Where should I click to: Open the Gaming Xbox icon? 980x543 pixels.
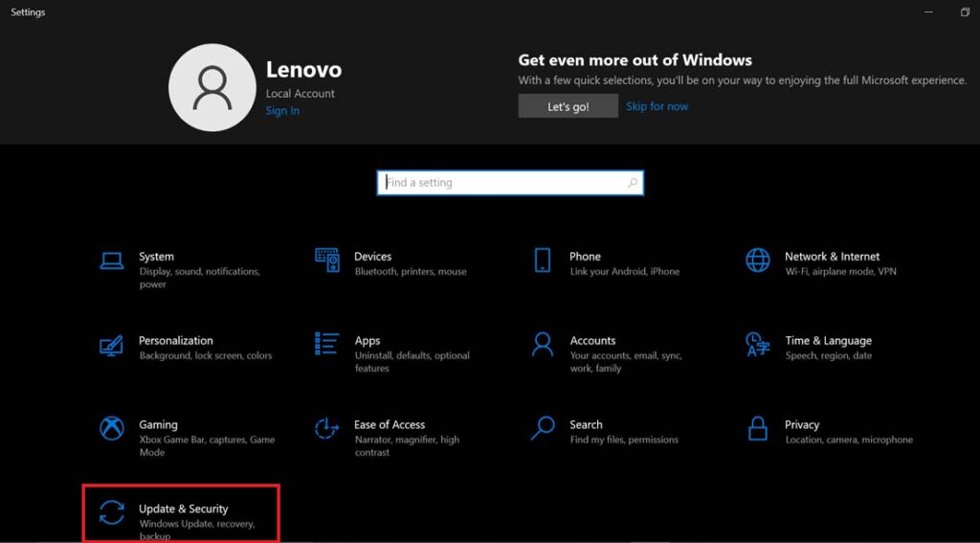[112, 428]
